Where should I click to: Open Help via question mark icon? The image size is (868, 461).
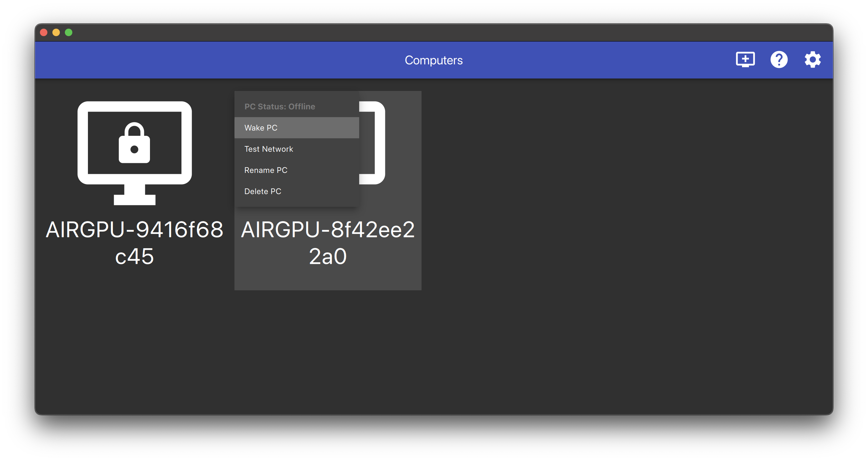tap(779, 59)
